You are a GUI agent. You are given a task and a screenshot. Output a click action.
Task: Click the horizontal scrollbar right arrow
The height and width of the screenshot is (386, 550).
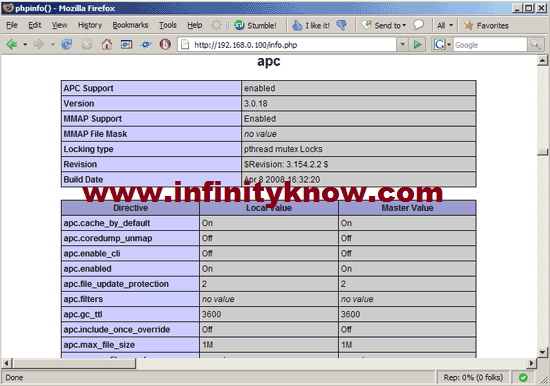click(531, 363)
